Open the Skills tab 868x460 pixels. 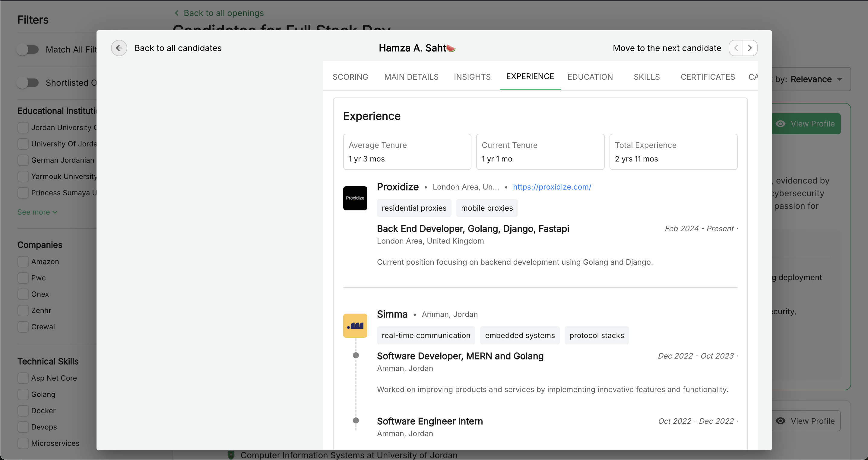click(x=646, y=77)
